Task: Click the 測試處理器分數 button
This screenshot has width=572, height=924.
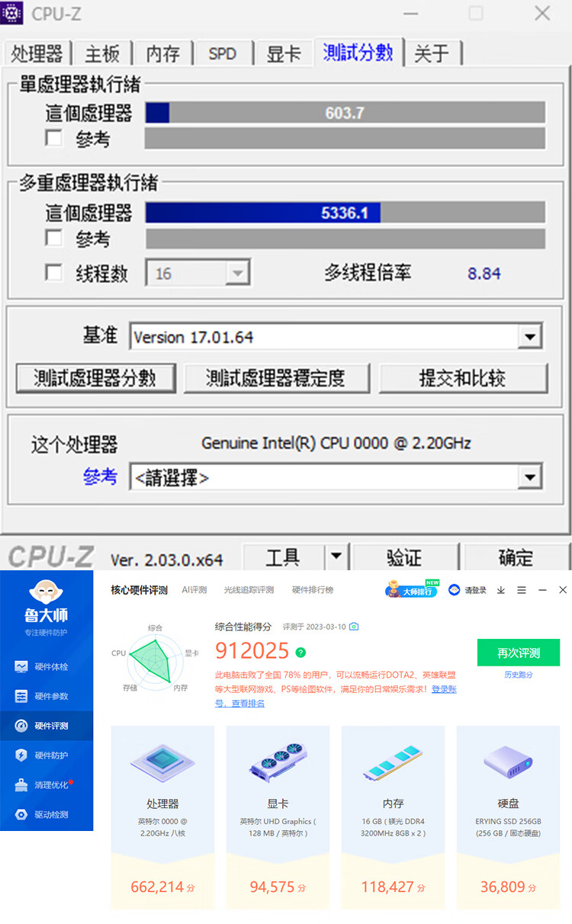Action: coord(95,378)
